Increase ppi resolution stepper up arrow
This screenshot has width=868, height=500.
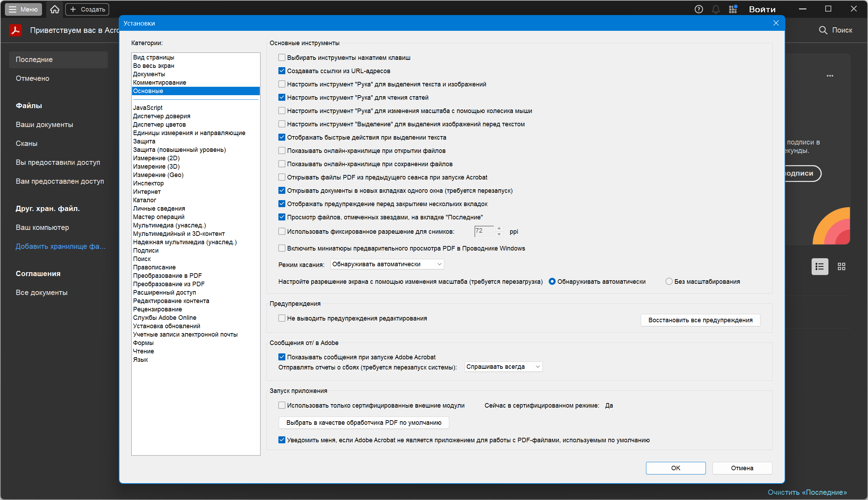pyautogui.click(x=499, y=228)
